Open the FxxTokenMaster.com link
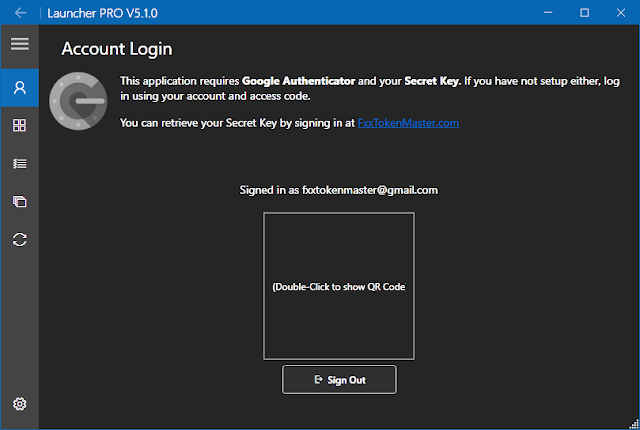The height and width of the screenshot is (430, 640). point(408,123)
